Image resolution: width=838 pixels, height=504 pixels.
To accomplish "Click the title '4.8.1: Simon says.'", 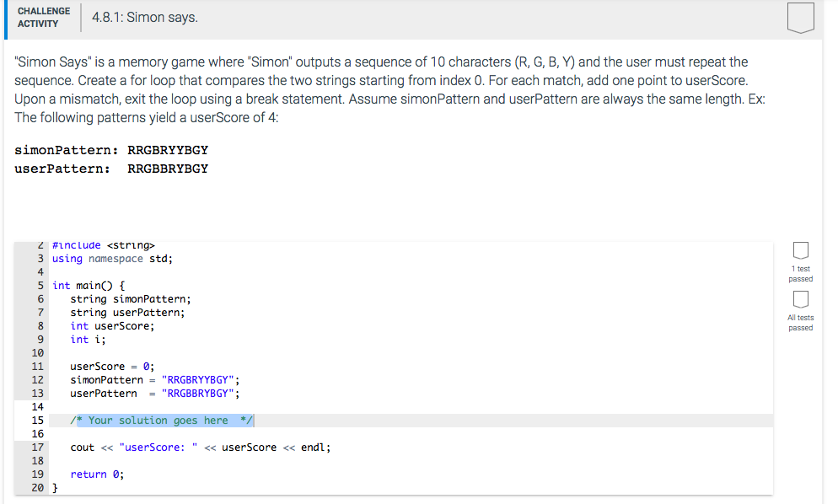I will point(145,16).
